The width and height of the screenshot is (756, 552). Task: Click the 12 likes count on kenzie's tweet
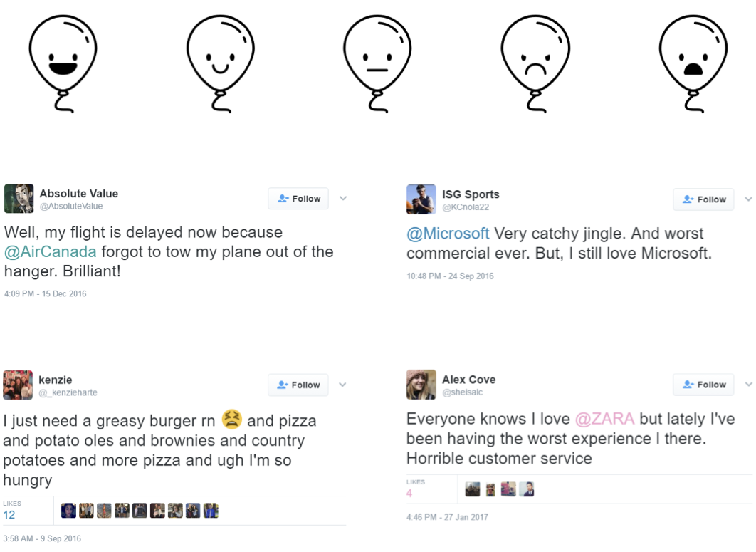coord(9,514)
